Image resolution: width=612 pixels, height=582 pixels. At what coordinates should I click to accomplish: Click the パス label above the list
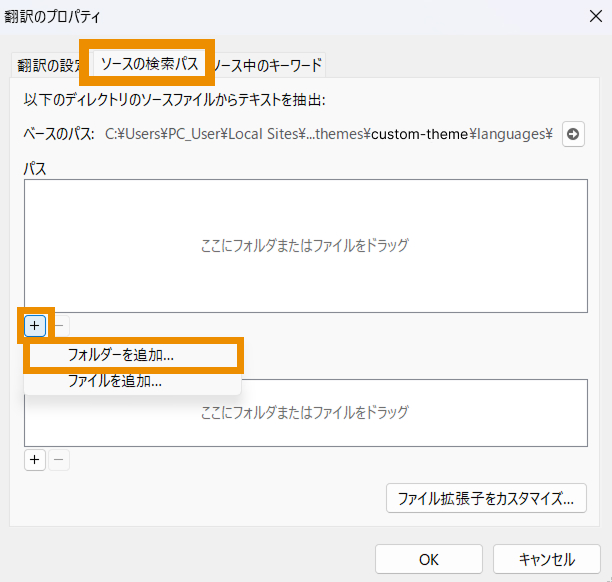click(x=35, y=169)
